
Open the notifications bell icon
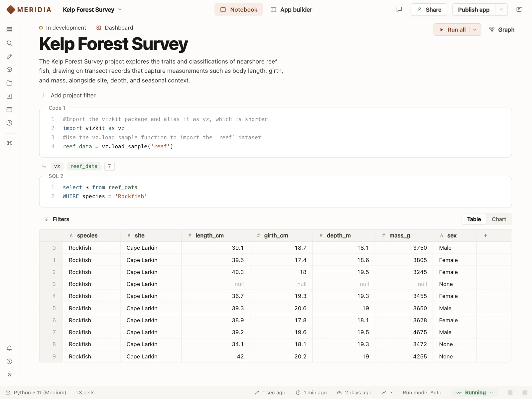click(9, 348)
